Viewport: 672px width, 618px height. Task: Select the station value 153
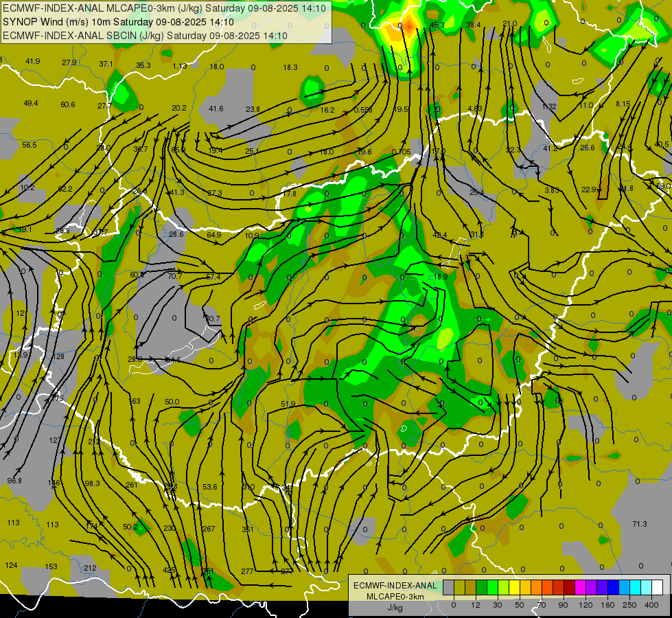51,566
